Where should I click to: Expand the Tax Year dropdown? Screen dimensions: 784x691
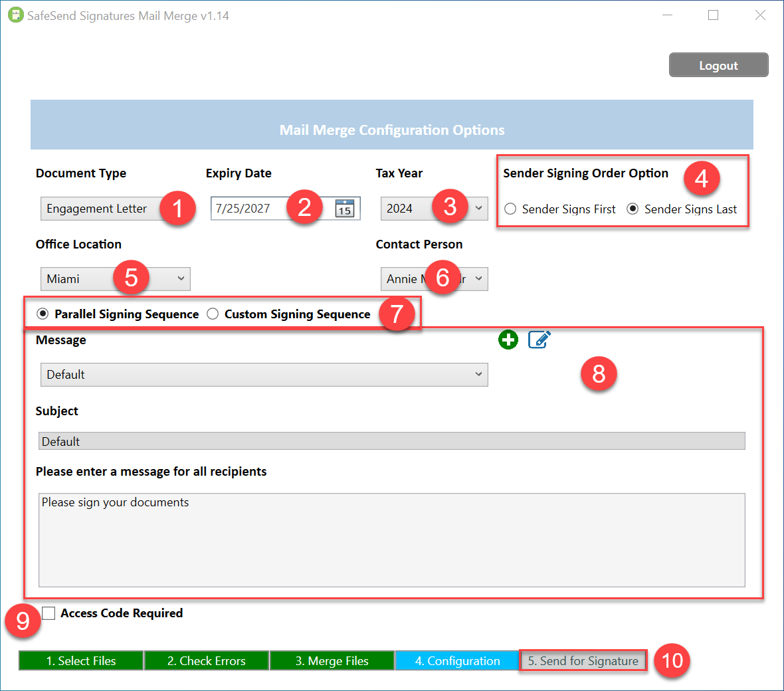point(434,209)
